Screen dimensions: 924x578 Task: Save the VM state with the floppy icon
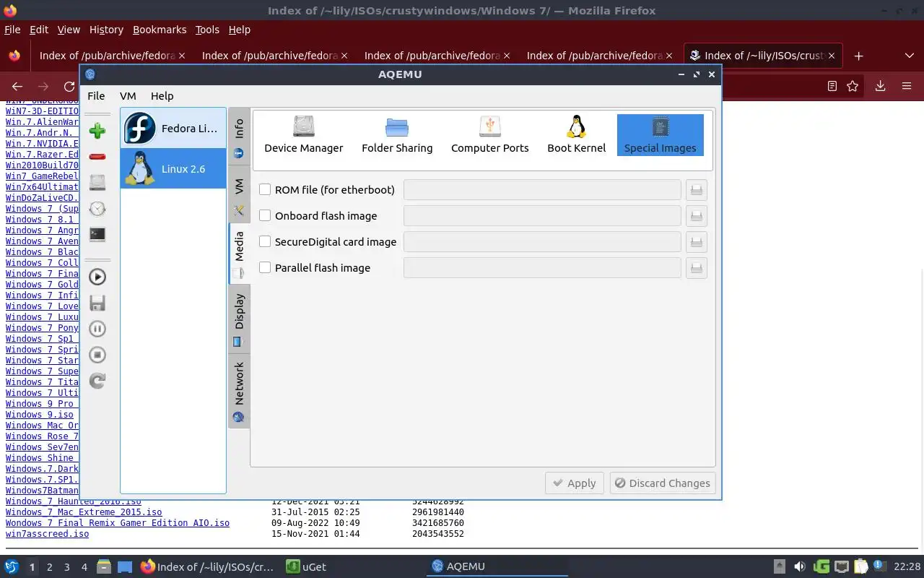pos(97,303)
